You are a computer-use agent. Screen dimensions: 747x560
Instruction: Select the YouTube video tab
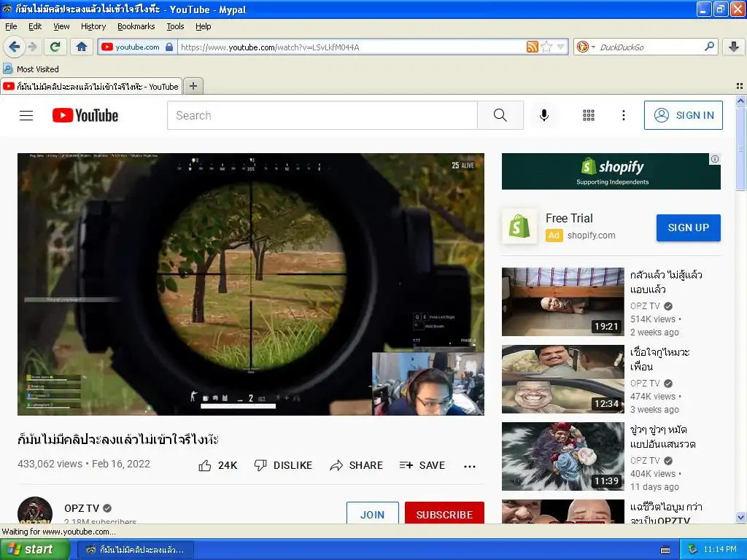tap(91, 86)
